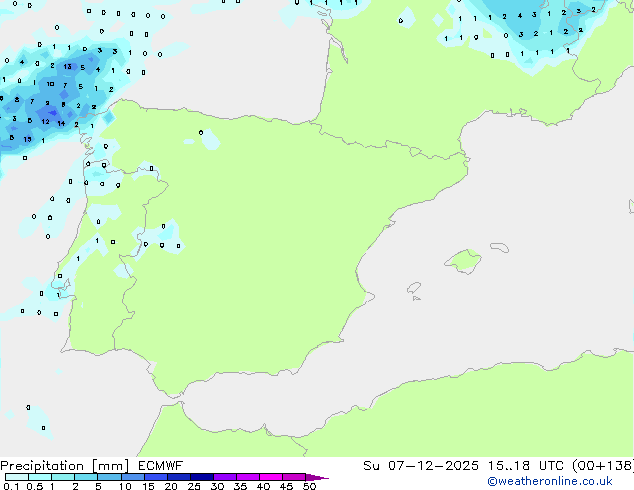Click the 'Precipitation [mm]' title text

tap(65, 466)
